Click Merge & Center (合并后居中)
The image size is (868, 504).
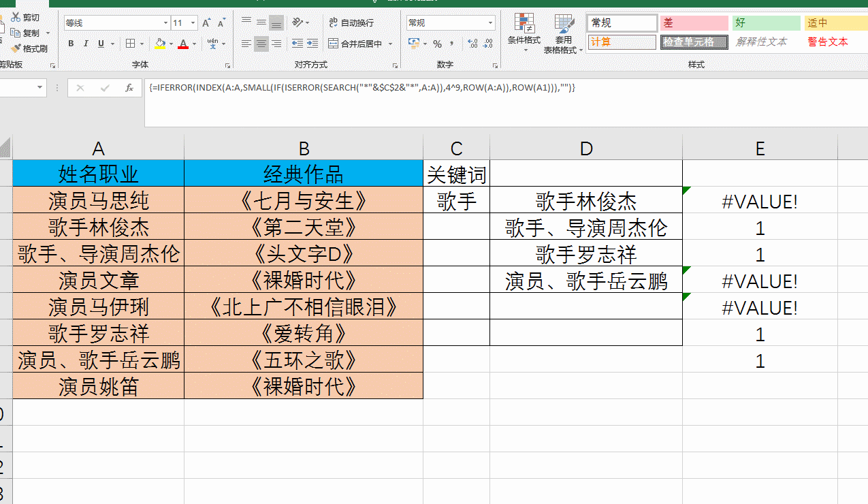point(355,44)
